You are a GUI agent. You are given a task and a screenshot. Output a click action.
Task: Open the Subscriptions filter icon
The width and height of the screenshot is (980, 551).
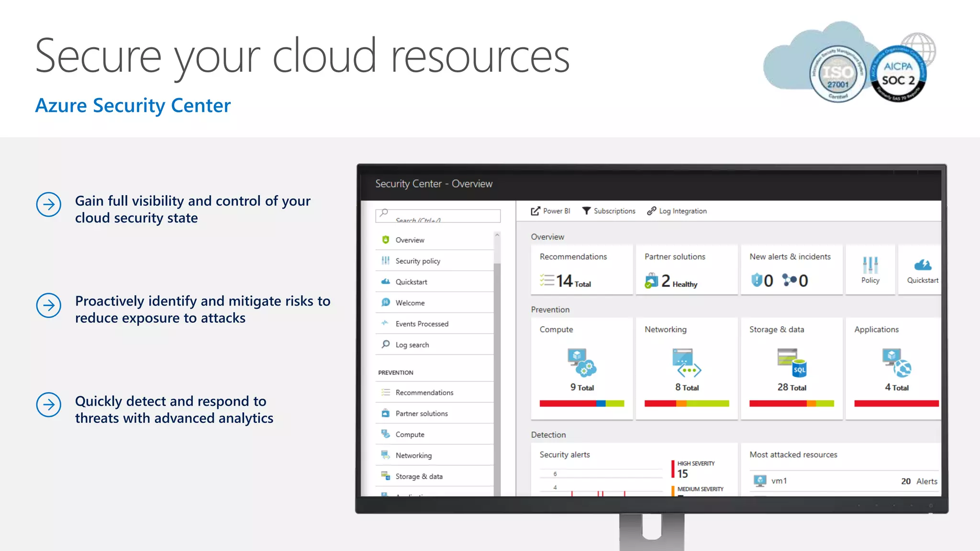(x=586, y=211)
